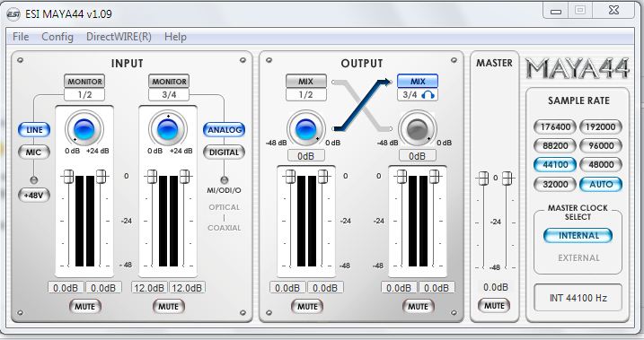
Task: Click input 3/4 left fader handle
Action: [x=152, y=177]
